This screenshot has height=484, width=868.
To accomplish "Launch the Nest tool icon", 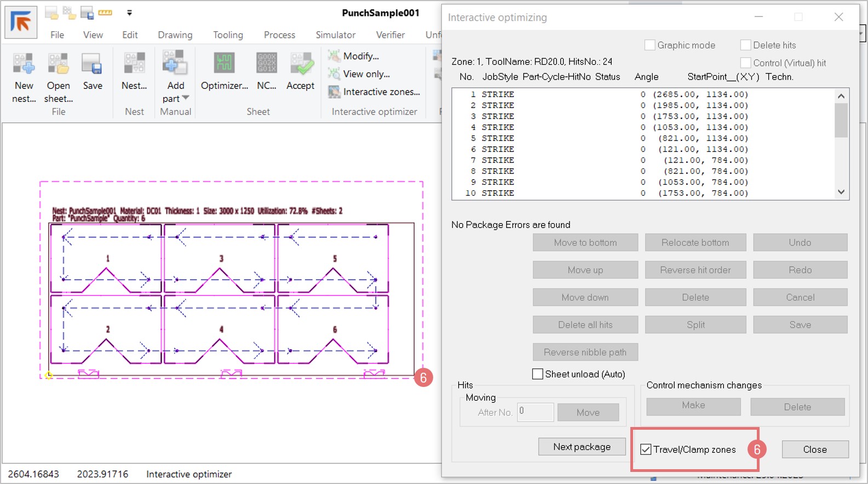I will click(x=134, y=65).
